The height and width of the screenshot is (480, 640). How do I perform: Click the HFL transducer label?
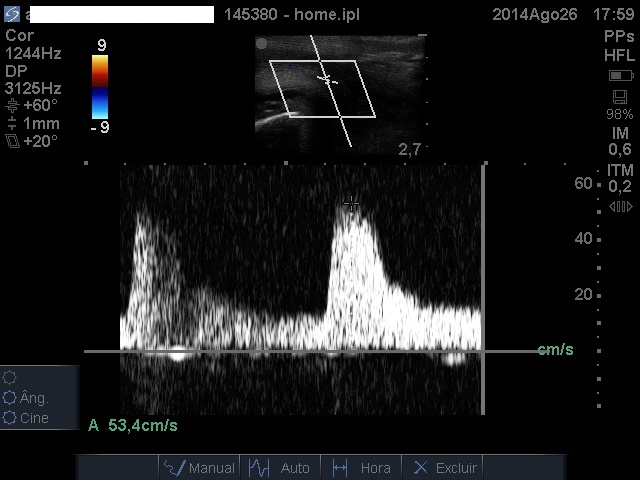619,55
